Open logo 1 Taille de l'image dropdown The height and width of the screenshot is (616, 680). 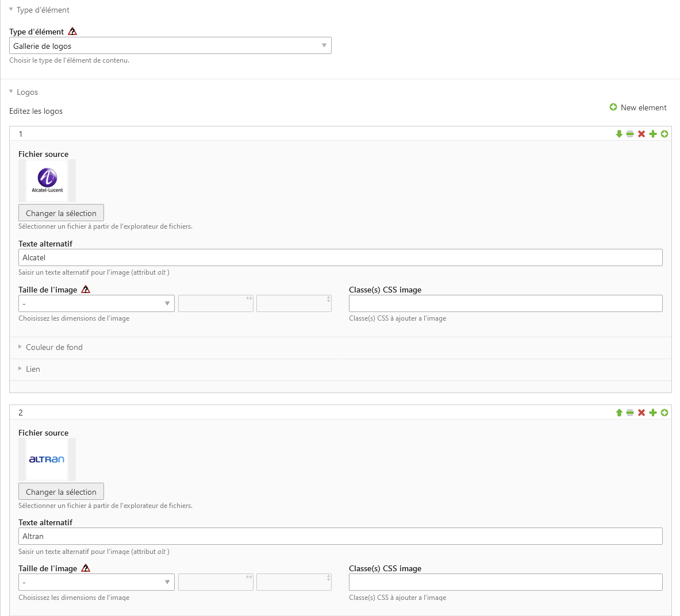click(x=96, y=303)
